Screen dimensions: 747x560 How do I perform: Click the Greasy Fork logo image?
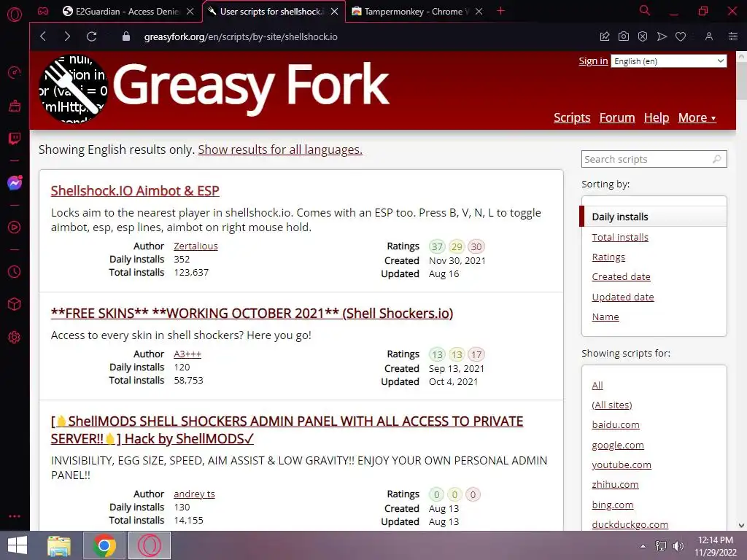point(74,88)
